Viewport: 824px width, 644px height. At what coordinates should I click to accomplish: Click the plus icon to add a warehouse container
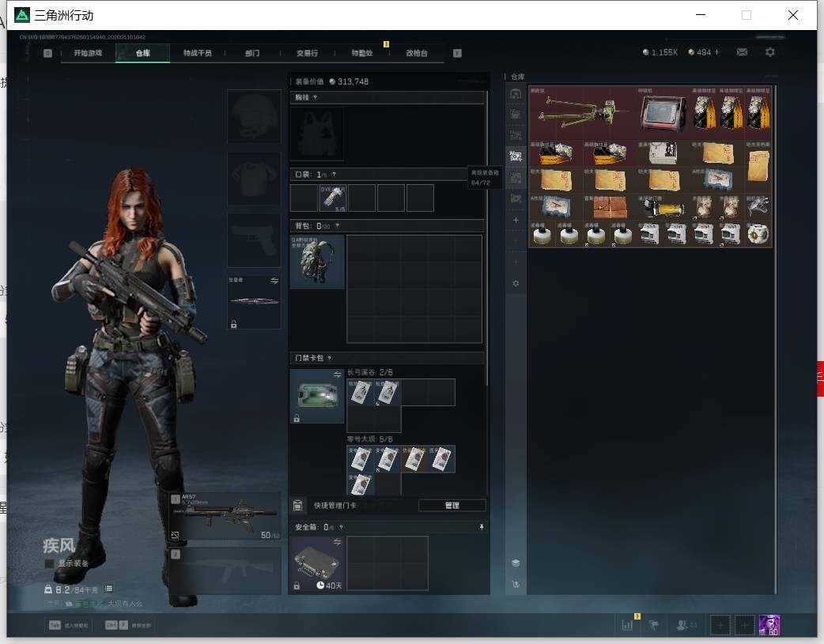(516, 220)
